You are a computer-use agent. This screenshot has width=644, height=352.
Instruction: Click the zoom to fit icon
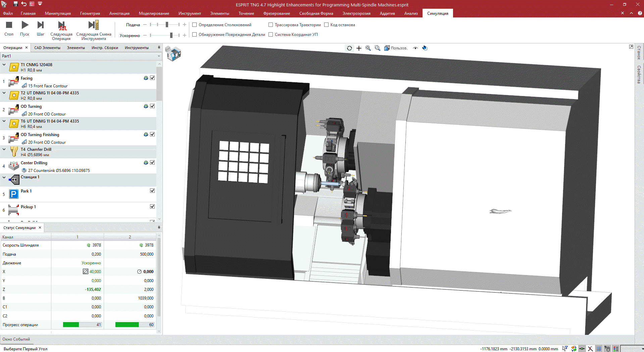coord(368,48)
